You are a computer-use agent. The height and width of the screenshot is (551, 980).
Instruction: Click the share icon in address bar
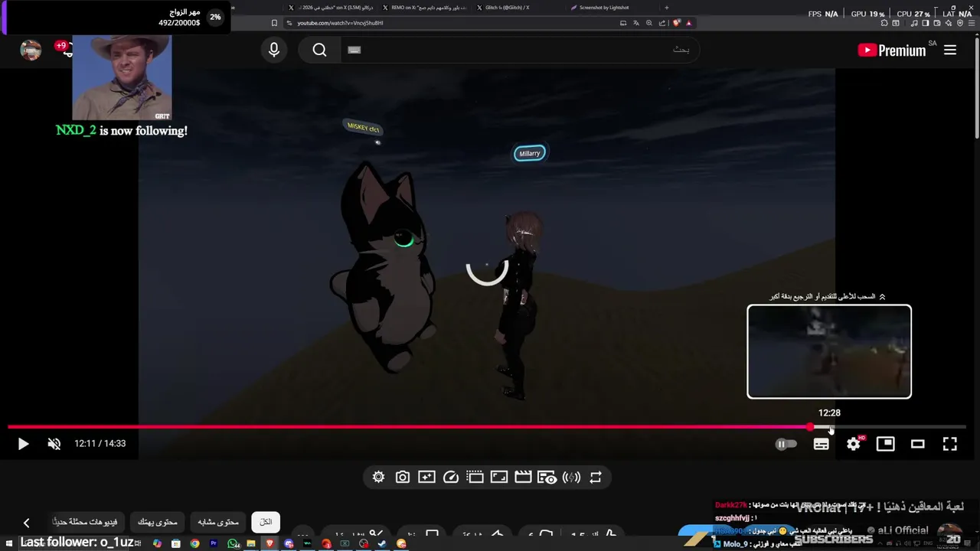(x=662, y=23)
